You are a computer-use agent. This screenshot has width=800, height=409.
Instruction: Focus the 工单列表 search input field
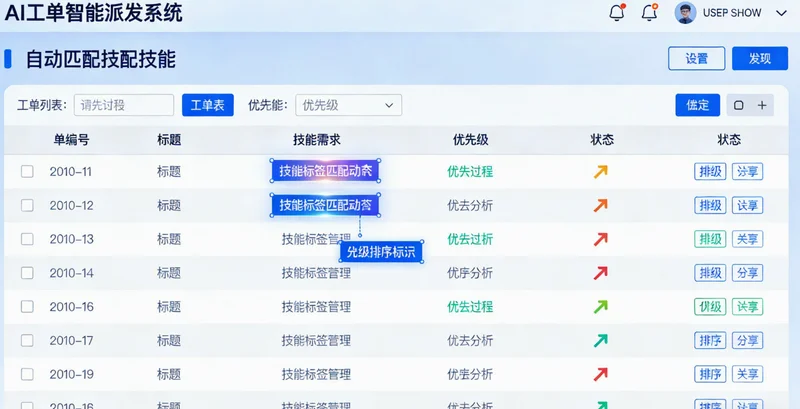click(123, 105)
